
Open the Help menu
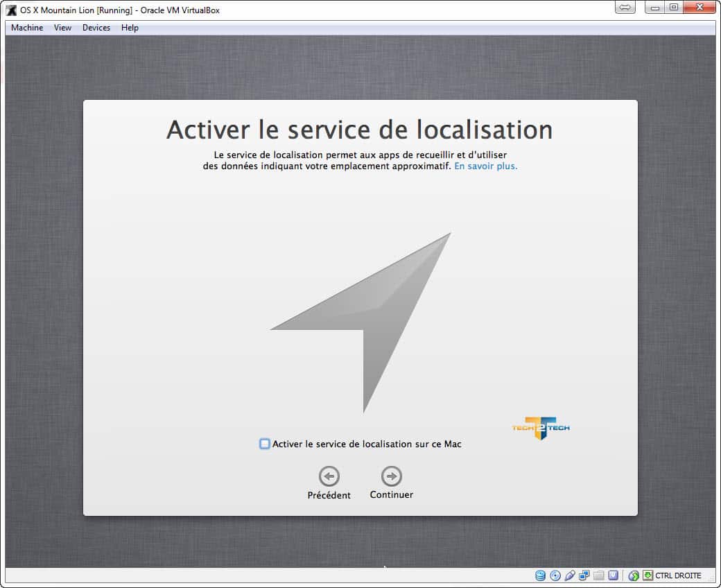130,28
